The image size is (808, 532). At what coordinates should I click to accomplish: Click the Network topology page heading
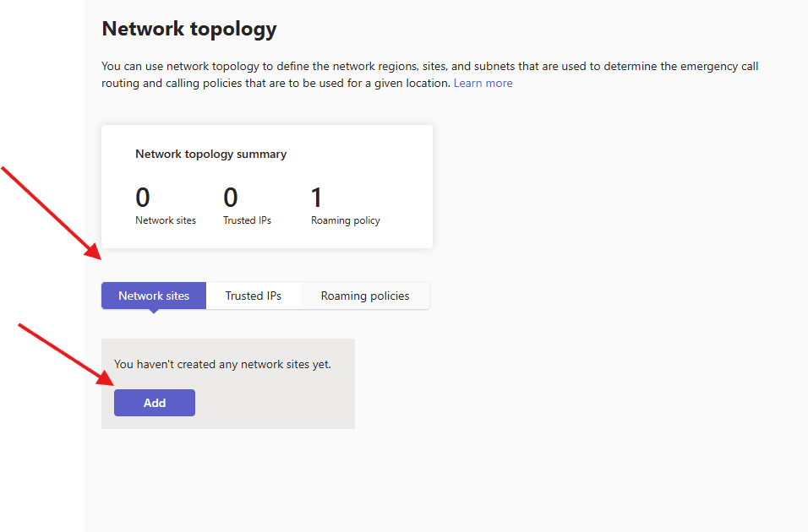pos(189,29)
